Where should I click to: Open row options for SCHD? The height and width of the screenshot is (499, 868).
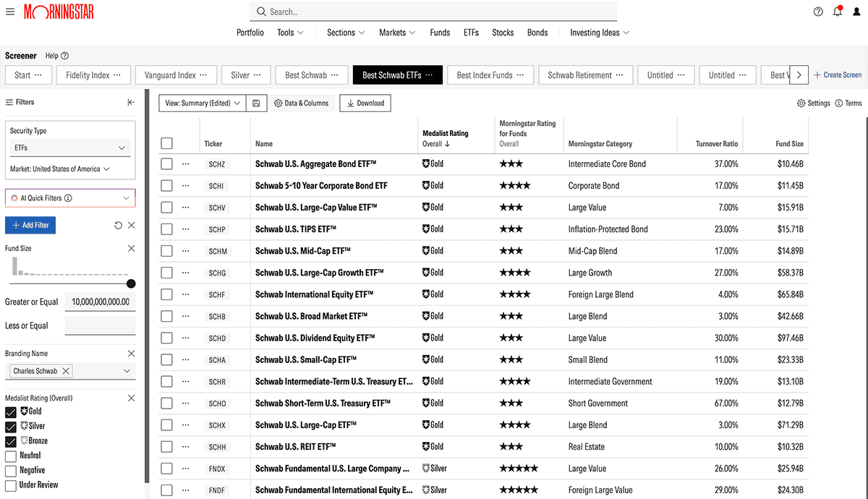coord(186,338)
